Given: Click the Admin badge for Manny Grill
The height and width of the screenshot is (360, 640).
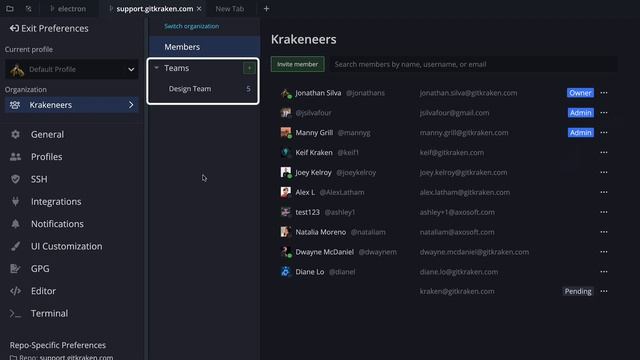Looking at the screenshot, I should [x=580, y=132].
